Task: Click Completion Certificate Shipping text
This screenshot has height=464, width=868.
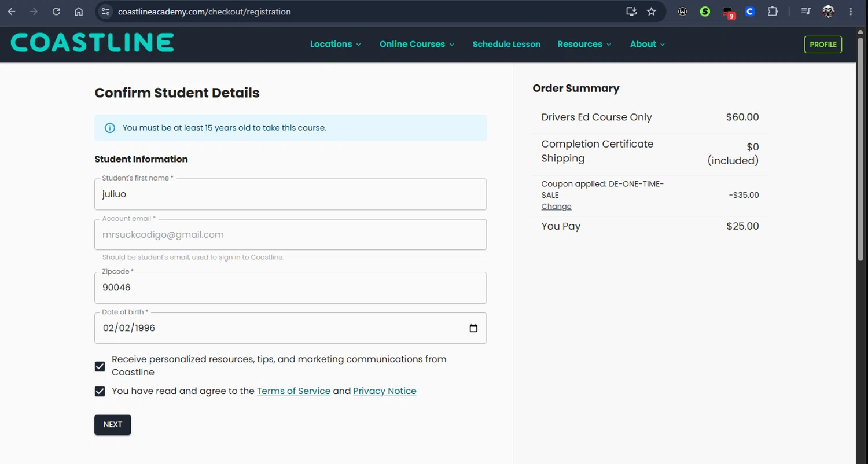Action: pos(597,151)
